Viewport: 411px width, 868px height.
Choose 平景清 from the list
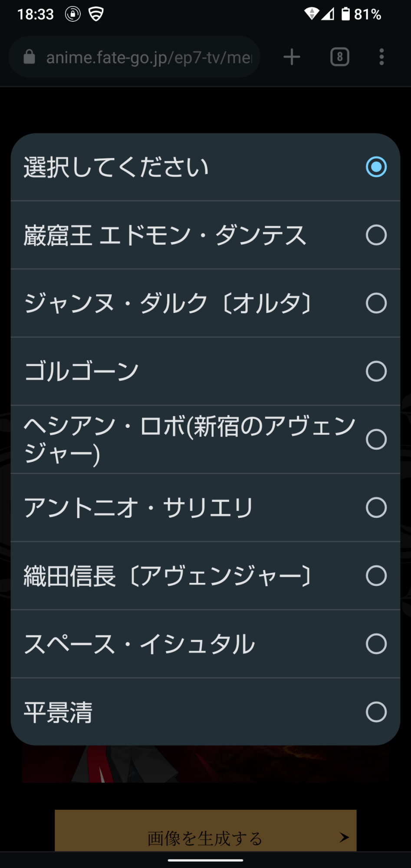(x=59, y=712)
